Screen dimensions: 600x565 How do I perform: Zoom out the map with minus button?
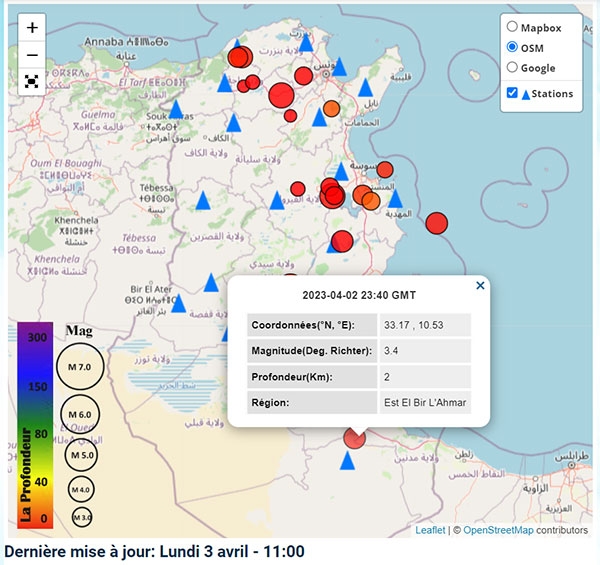pos(32,55)
